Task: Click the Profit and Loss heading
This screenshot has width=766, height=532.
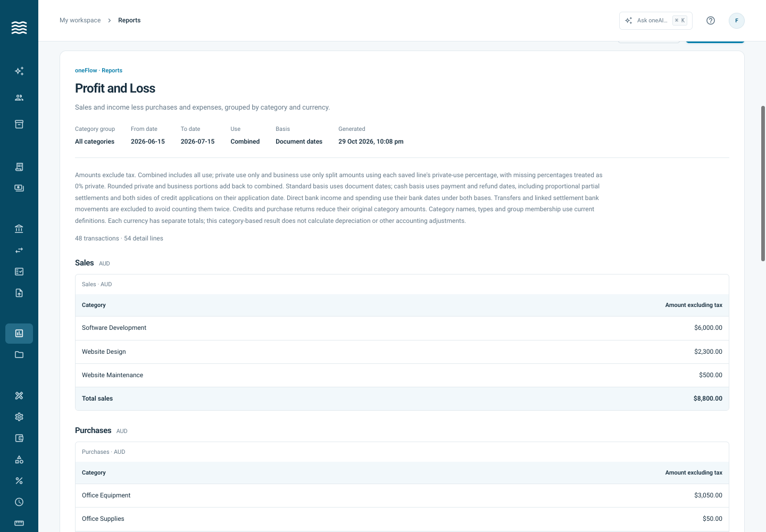Action: coord(115,88)
